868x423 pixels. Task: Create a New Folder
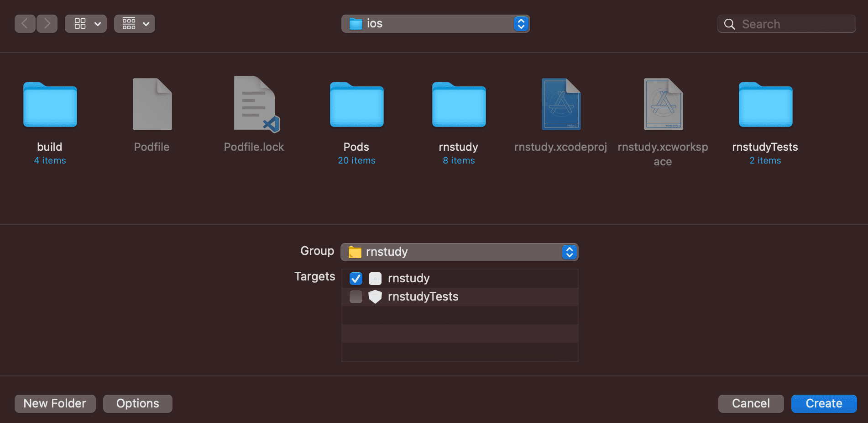[x=55, y=404]
